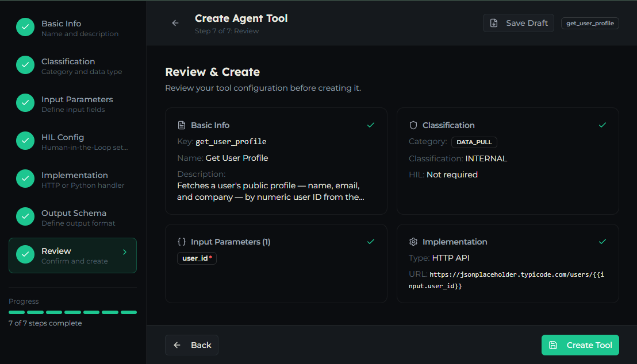Click the Classification step checkmark circle
The image size is (637, 364).
coord(25,65)
